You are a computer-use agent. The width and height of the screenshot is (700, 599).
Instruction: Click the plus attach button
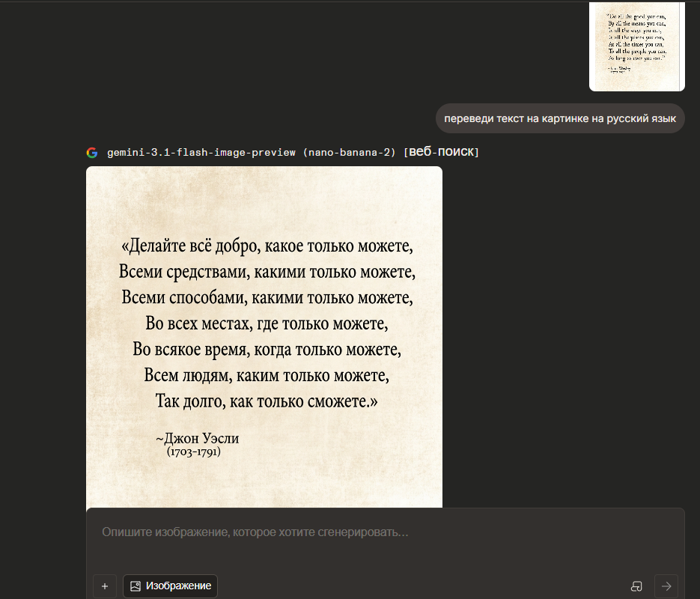[105, 586]
